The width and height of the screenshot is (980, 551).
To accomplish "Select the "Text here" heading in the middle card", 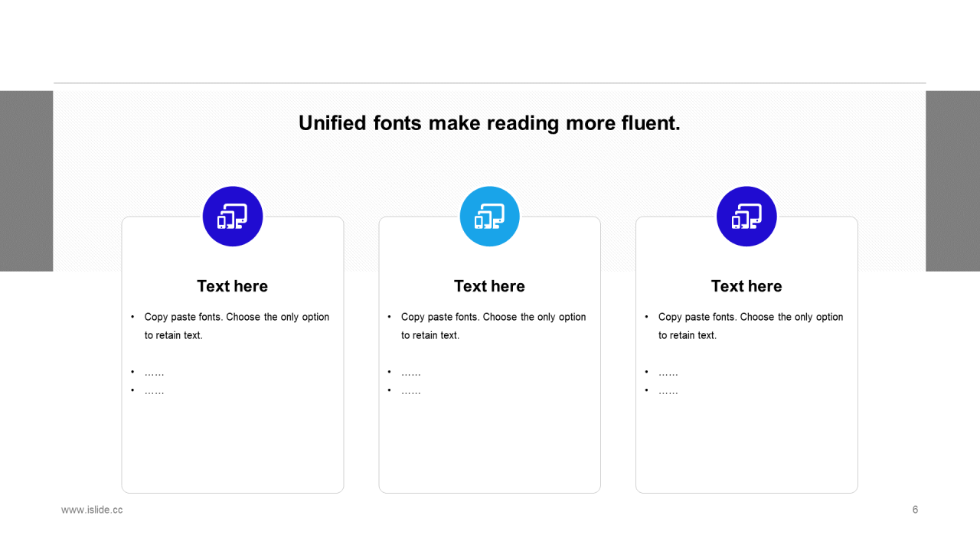I will coord(489,286).
